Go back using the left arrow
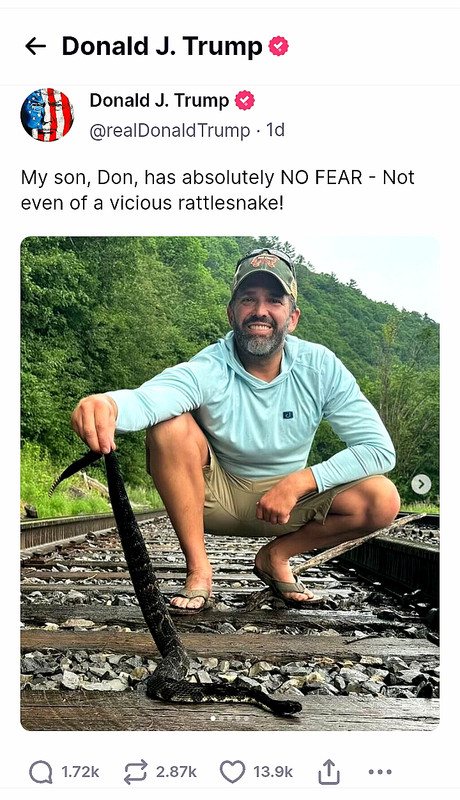This screenshot has height=800, width=460. (36, 46)
